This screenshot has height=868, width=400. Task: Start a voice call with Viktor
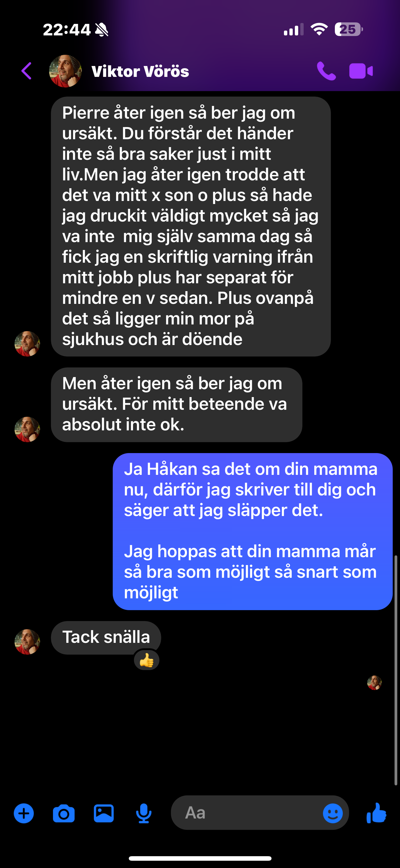(326, 71)
